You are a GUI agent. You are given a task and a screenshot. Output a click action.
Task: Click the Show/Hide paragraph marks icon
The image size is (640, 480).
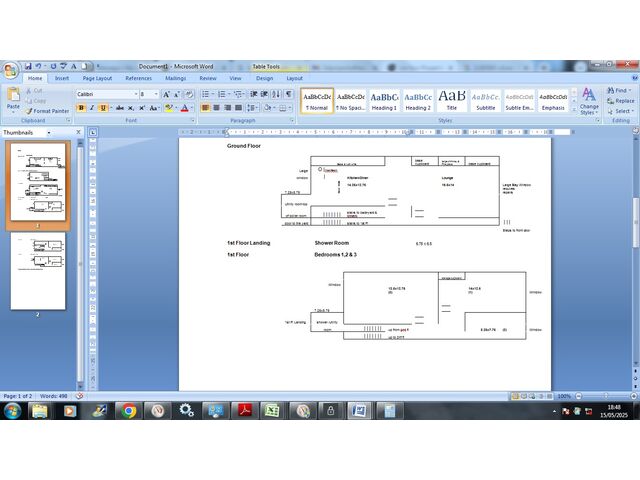289,94
